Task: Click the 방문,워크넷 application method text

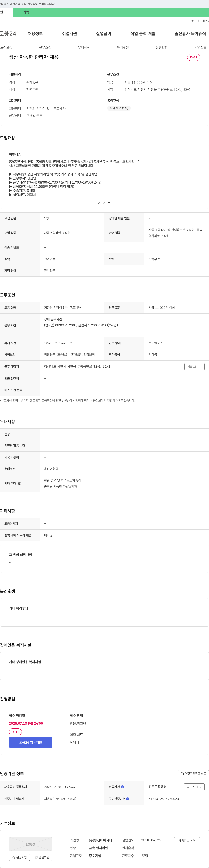Action: [78, 723]
